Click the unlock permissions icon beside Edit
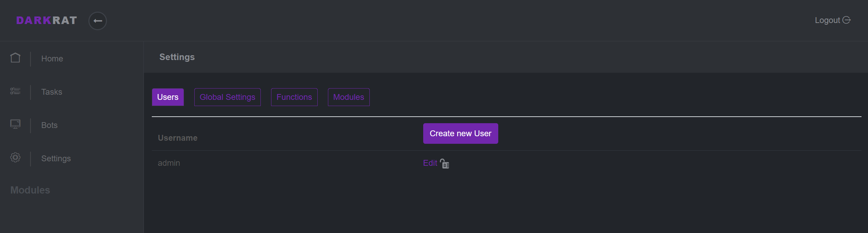Image resolution: width=868 pixels, height=233 pixels. [445, 164]
